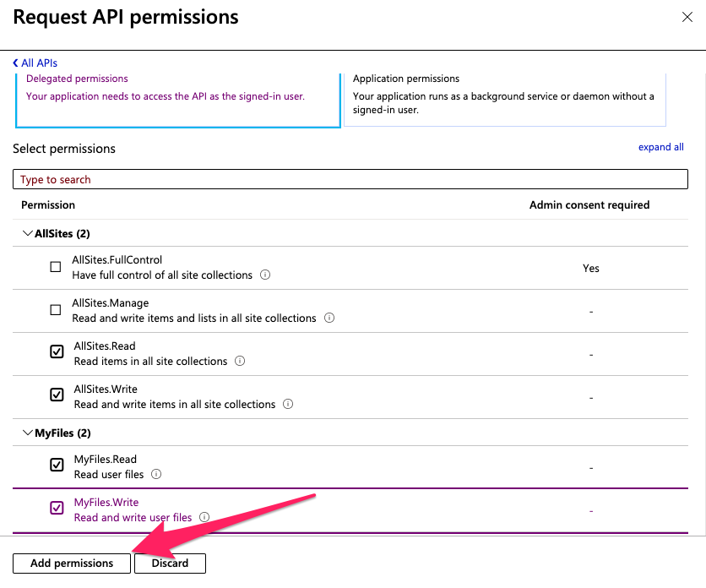The image size is (706, 588).
Task: Click 'Read items in all site collections' text
Action: (150, 362)
